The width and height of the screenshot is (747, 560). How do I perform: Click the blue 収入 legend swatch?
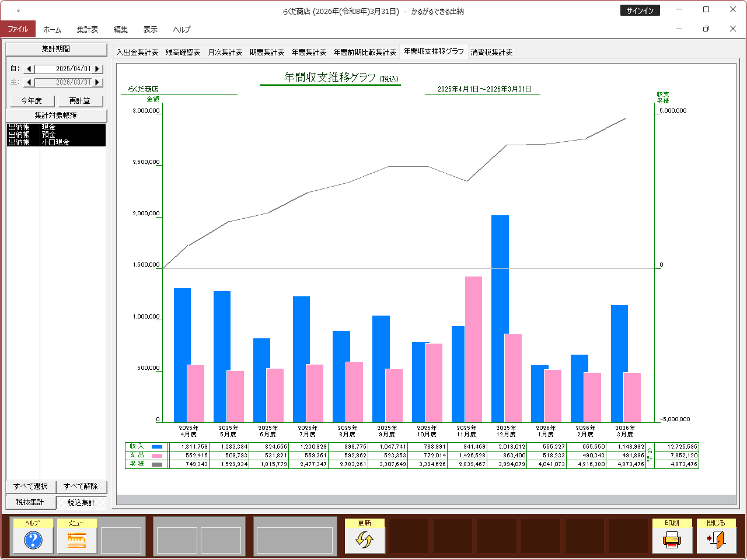[157, 447]
